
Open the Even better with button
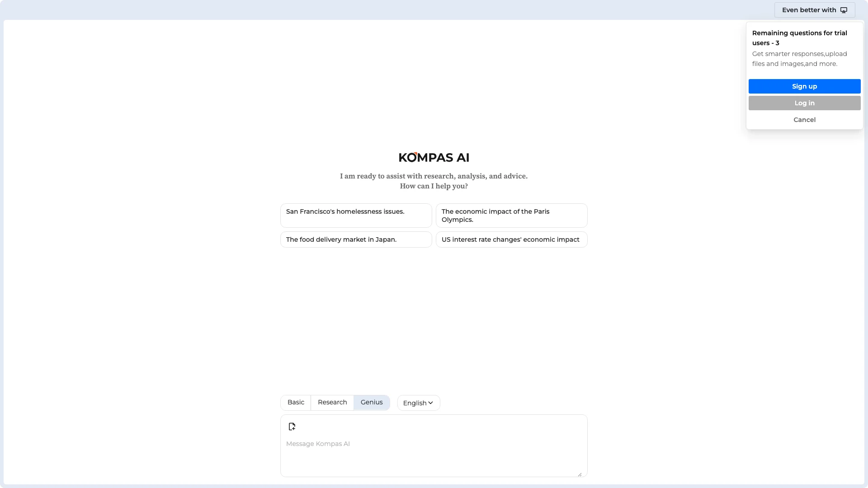pyautogui.click(x=815, y=10)
